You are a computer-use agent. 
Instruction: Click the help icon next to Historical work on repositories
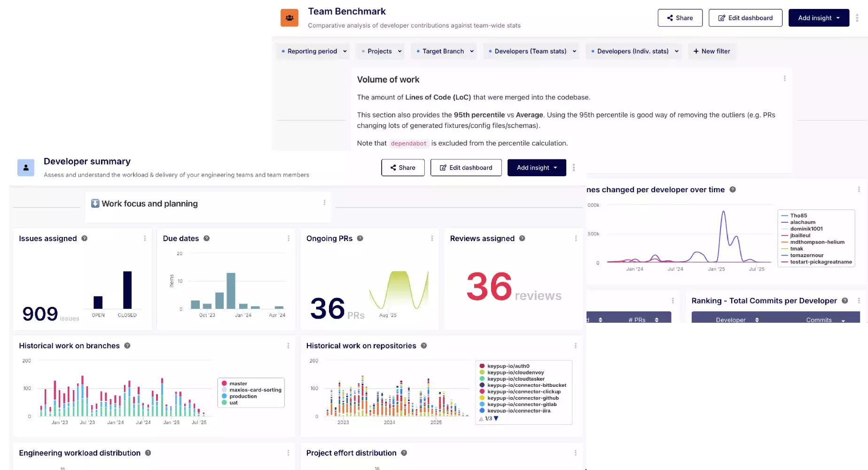(423, 345)
